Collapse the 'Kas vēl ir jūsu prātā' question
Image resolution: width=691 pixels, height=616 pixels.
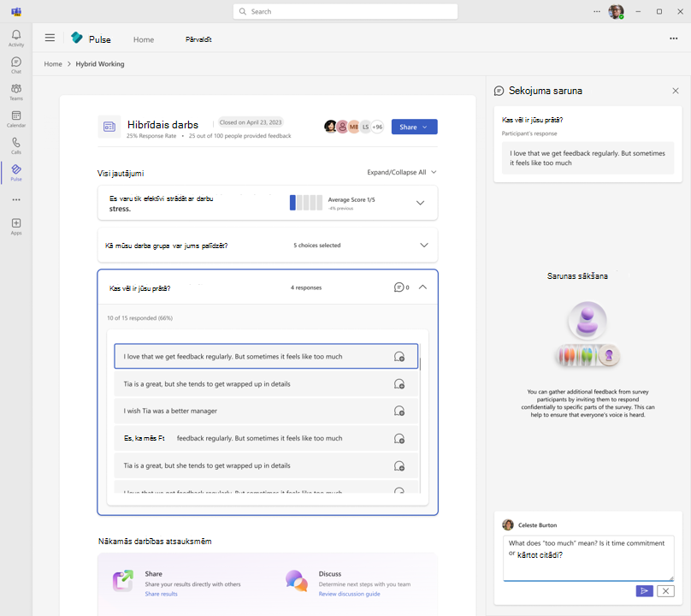pyautogui.click(x=422, y=287)
